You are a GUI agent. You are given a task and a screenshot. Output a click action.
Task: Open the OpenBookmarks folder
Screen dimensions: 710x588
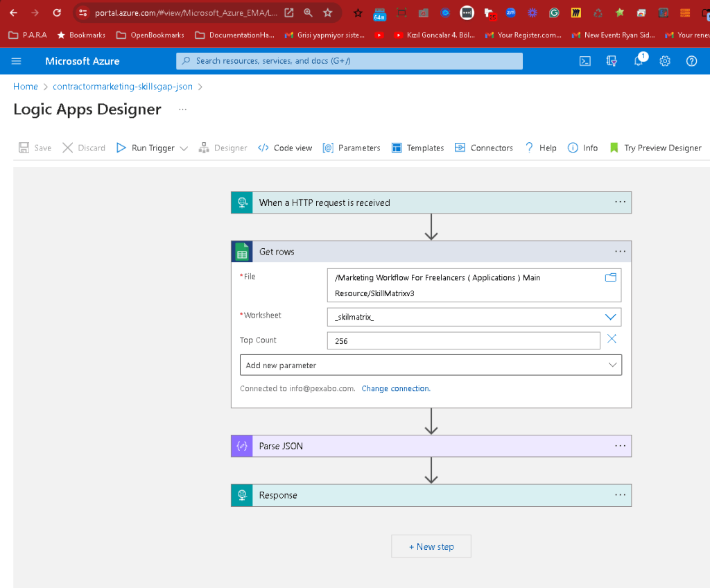click(150, 35)
